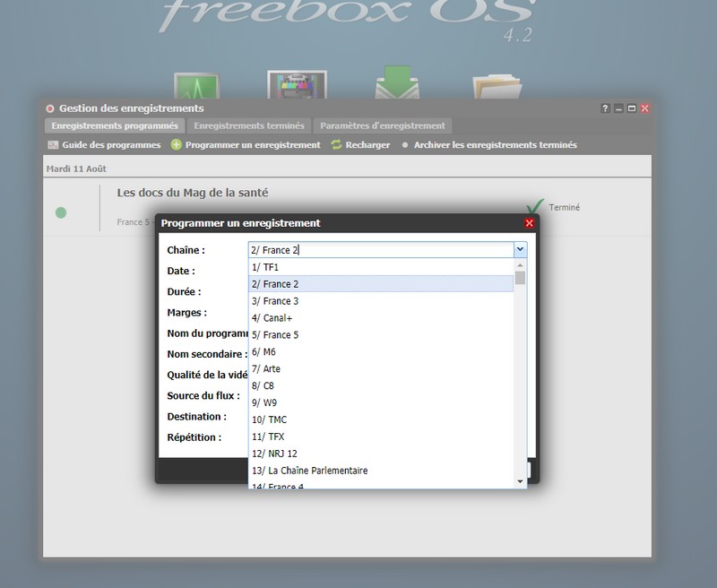Open Guide des programmes
Image resolution: width=717 pixels, height=588 pixels.
coord(104,145)
